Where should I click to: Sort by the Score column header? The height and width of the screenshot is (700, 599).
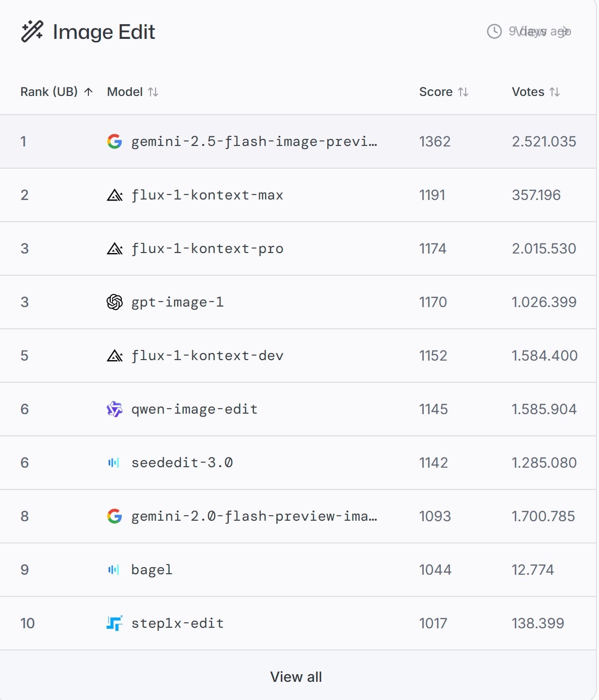(x=444, y=92)
